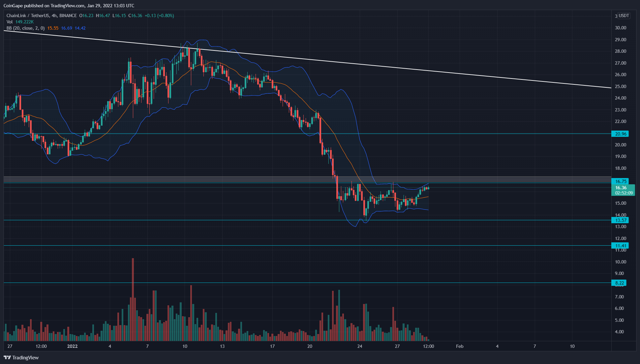Click the 11.41 cyan price label
This screenshot has width=640, height=364.
pos(621,246)
